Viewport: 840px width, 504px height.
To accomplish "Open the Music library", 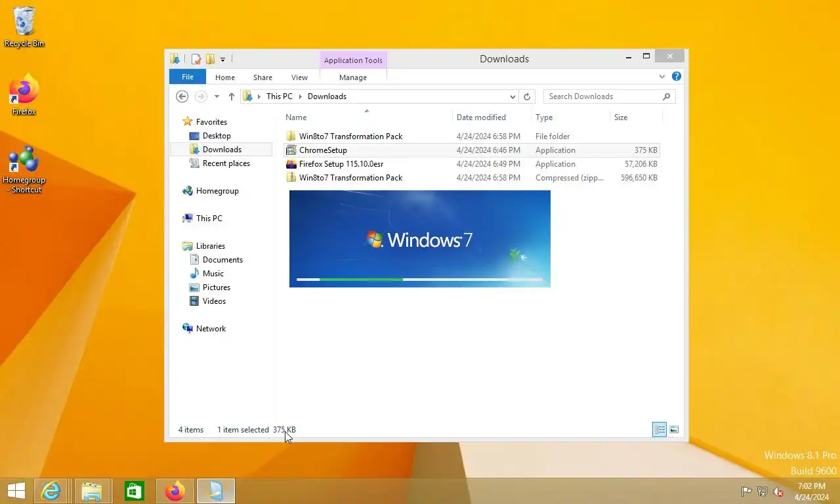I will tap(213, 274).
